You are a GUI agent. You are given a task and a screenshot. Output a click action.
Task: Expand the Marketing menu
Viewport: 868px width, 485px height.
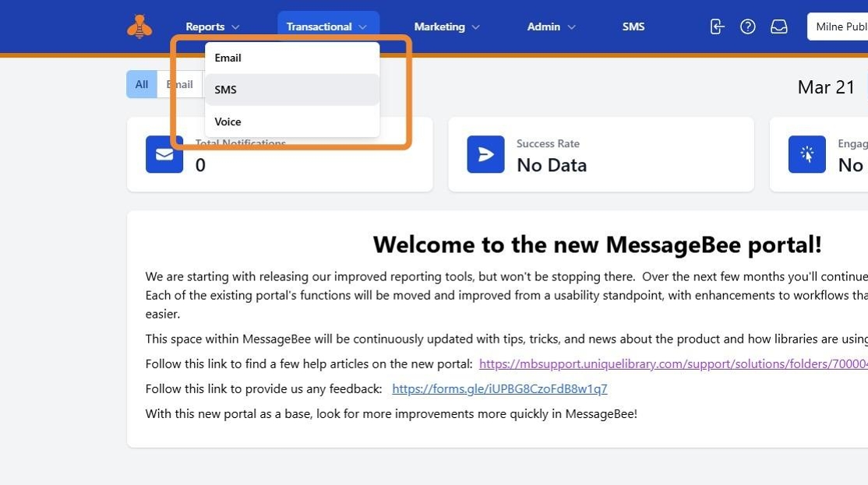(x=446, y=26)
